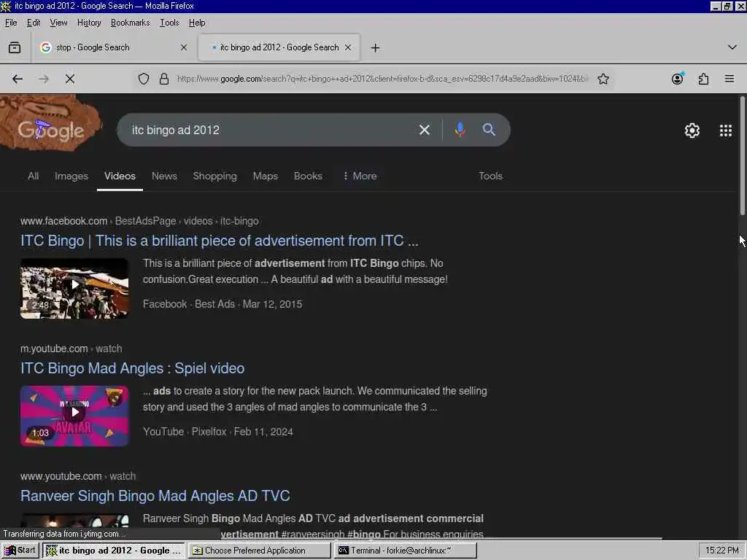
Task: Clear the Google search box text
Action: pyautogui.click(x=425, y=130)
